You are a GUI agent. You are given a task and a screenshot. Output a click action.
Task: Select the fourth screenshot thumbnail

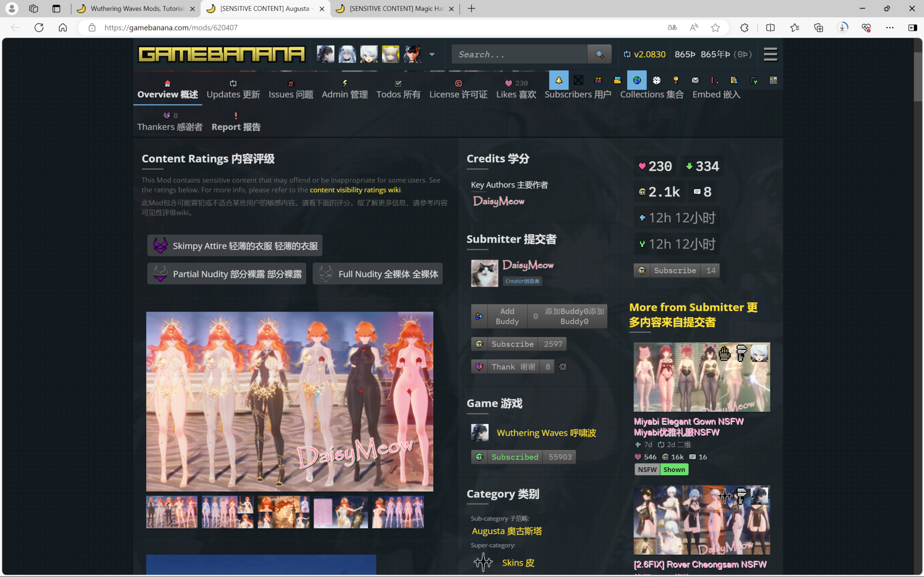coord(341,512)
